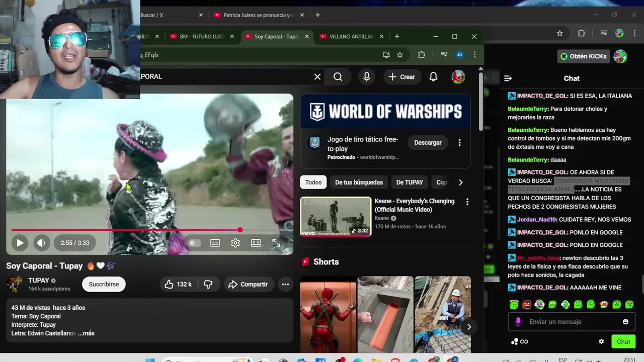Select the De TUPAY chip

(410, 183)
